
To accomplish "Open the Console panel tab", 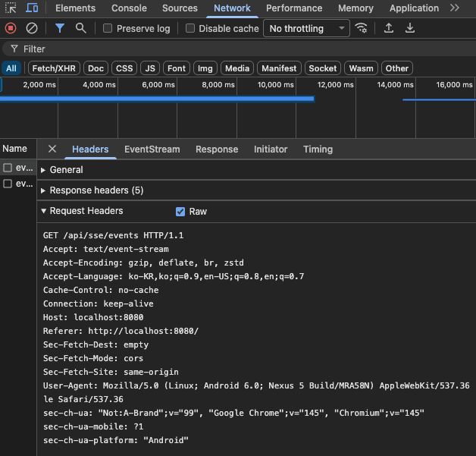I will click(x=129, y=8).
